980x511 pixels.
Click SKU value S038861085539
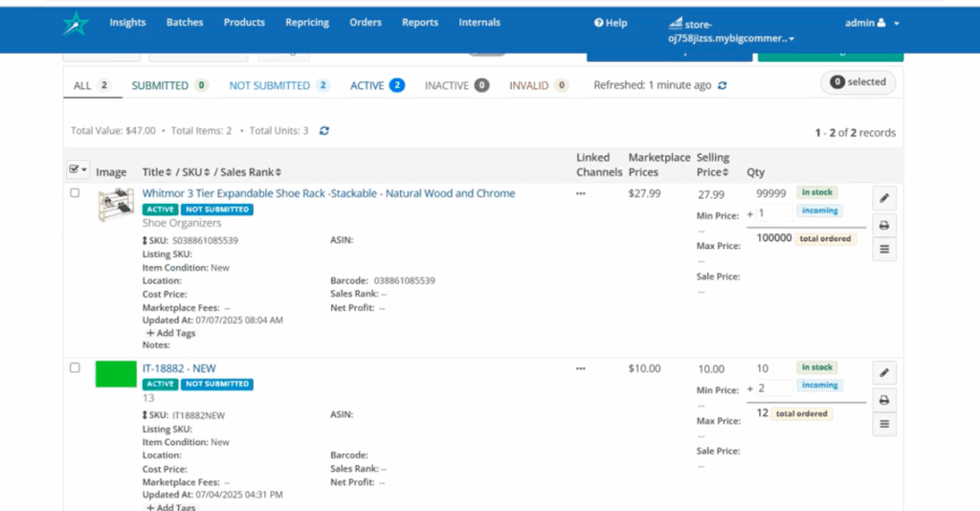coord(205,240)
